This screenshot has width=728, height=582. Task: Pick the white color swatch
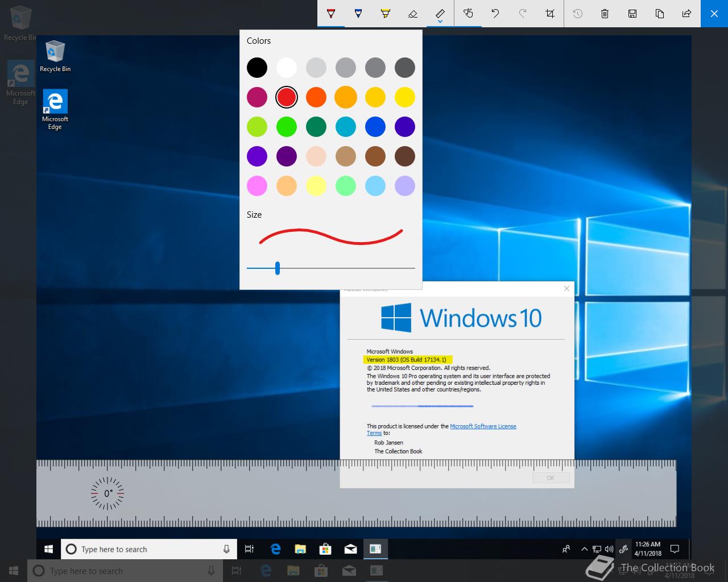coord(287,68)
